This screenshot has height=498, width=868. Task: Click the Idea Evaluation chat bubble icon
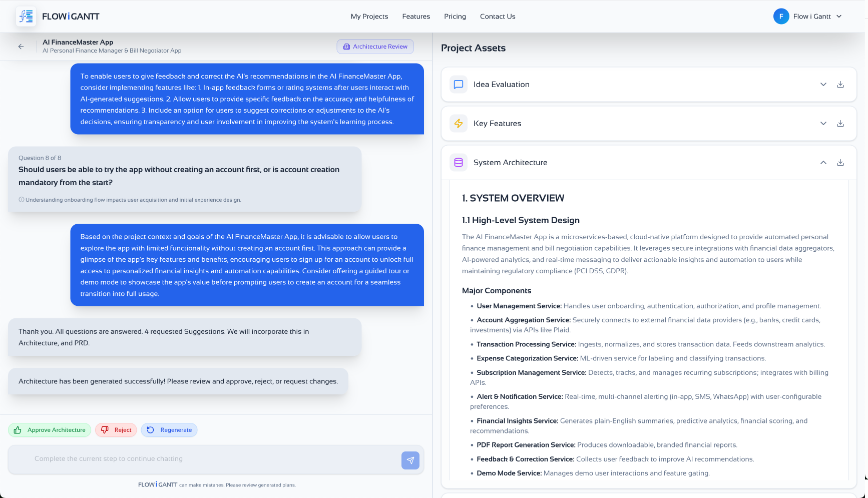[458, 85]
